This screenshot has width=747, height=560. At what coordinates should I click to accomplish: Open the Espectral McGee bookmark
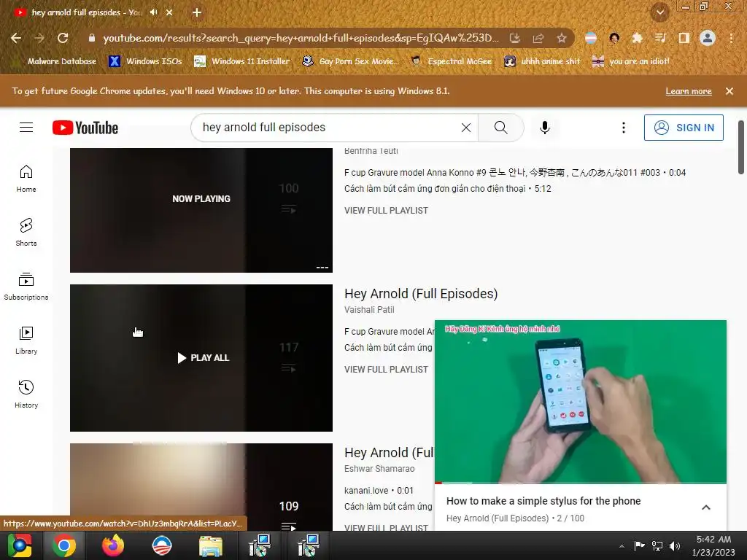[451, 61]
